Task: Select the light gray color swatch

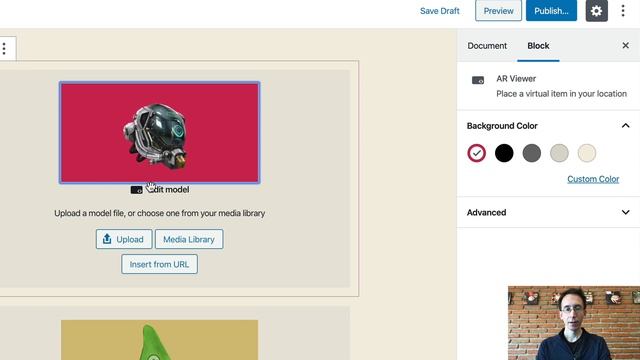Action: coord(559,153)
